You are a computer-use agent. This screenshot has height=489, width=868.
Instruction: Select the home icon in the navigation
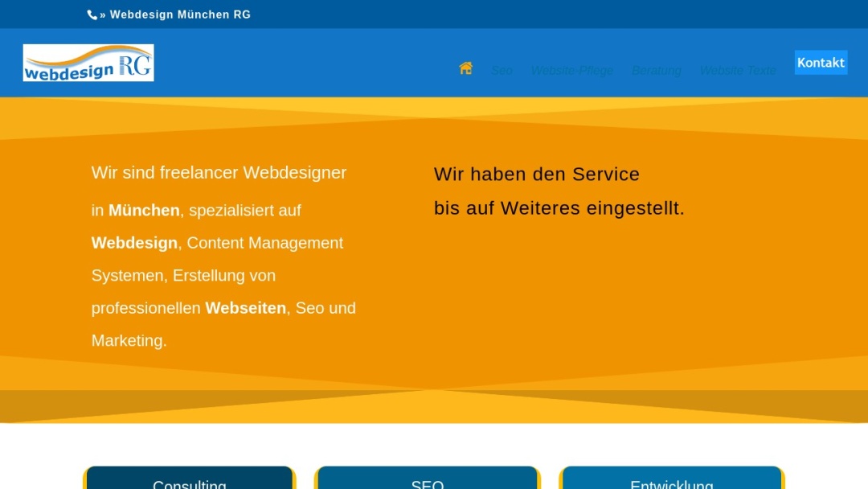tap(465, 68)
